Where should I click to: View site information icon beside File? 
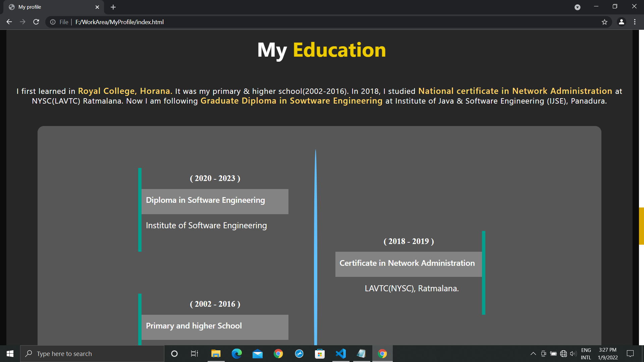click(x=53, y=22)
